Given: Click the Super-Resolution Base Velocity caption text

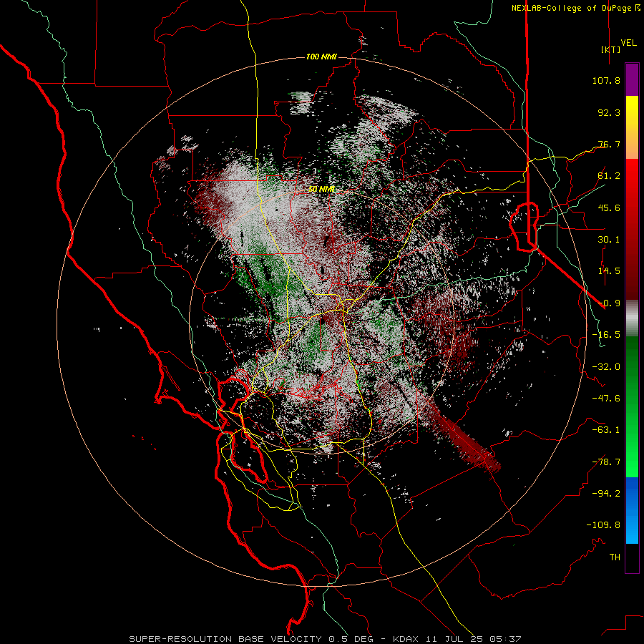Looking at the screenshot, I should click(x=326, y=639).
